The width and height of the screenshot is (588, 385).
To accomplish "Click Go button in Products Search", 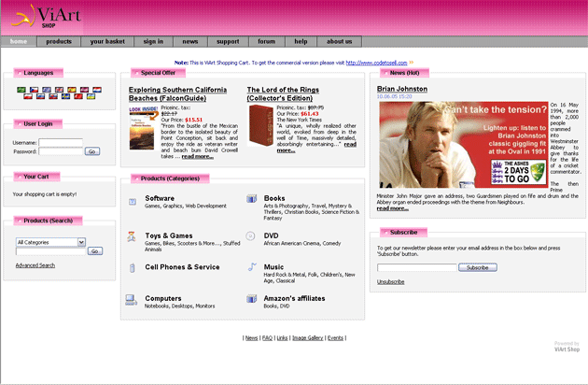I will click(95, 251).
